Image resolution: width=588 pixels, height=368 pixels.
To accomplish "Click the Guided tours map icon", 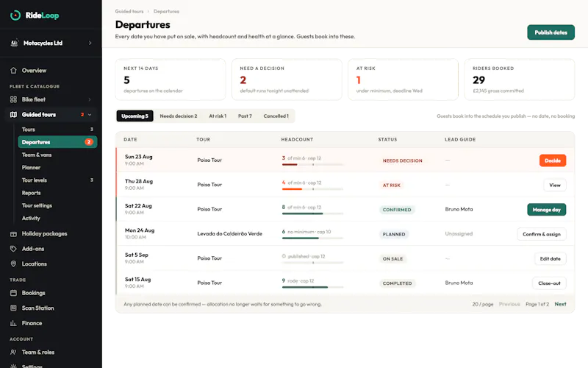I will coord(13,115).
